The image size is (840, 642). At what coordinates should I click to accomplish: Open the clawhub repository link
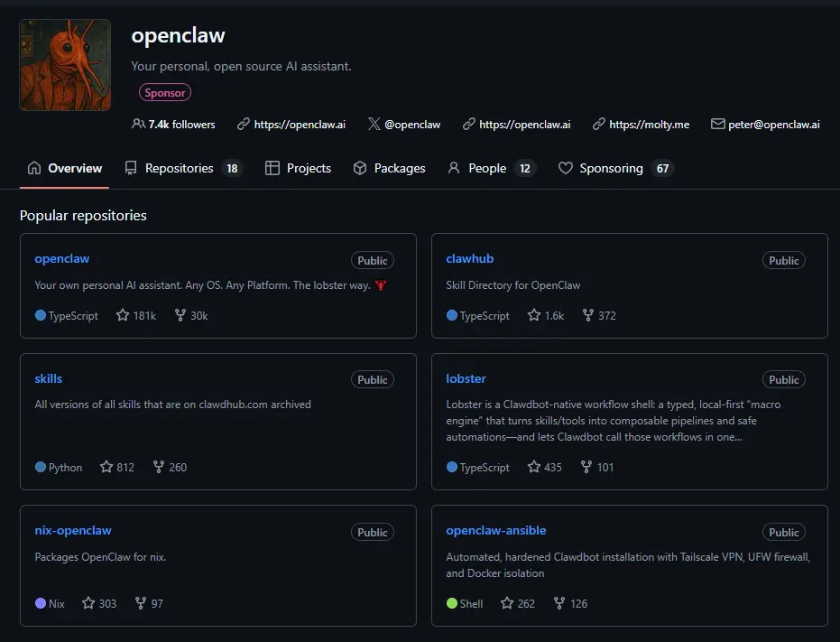point(469,258)
